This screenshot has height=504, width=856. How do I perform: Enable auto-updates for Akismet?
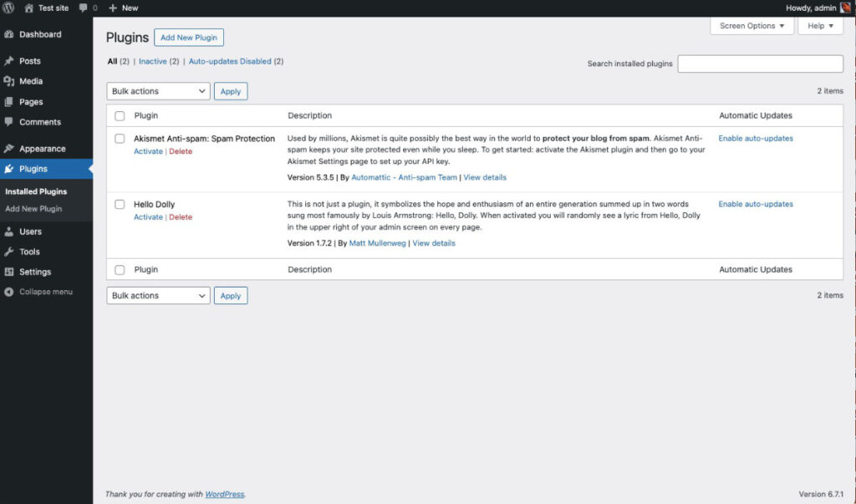pyautogui.click(x=756, y=138)
